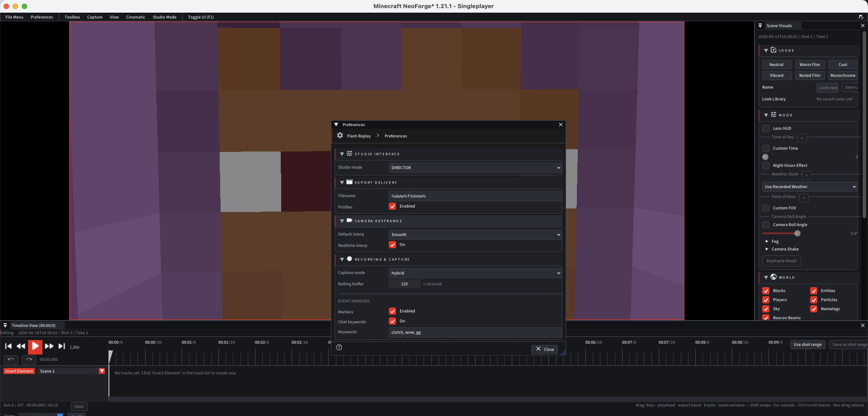Jump to timeline end with skip-forward icon
The image size is (868, 416).
tap(62, 346)
